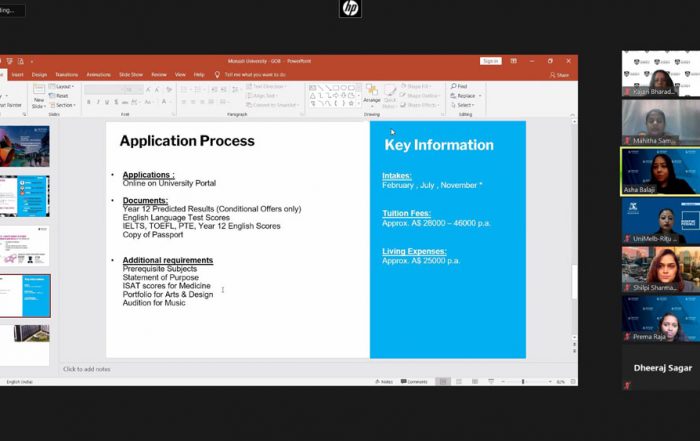The image size is (700, 441).
Task: Click the Decrease Font Size icon
Action: [x=157, y=90]
